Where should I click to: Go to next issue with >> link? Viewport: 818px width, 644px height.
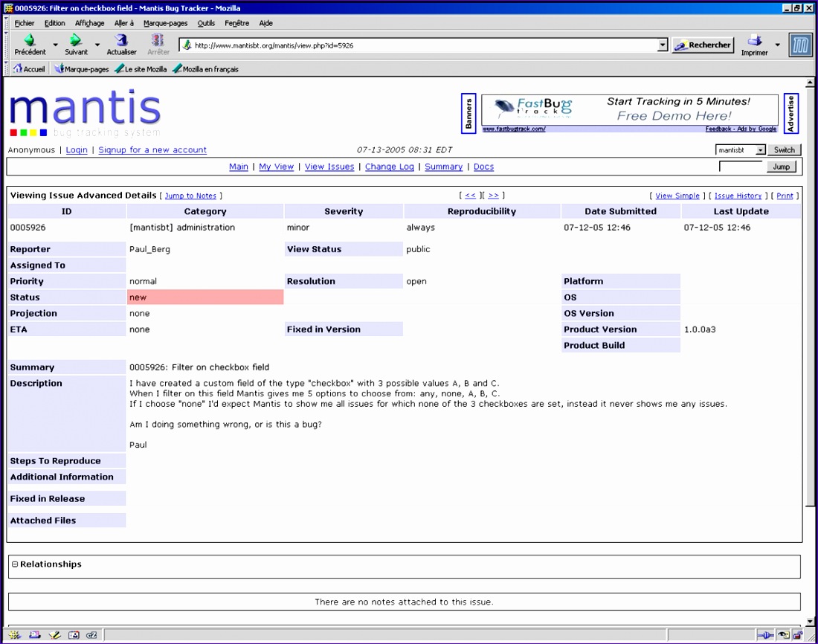point(494,195)
